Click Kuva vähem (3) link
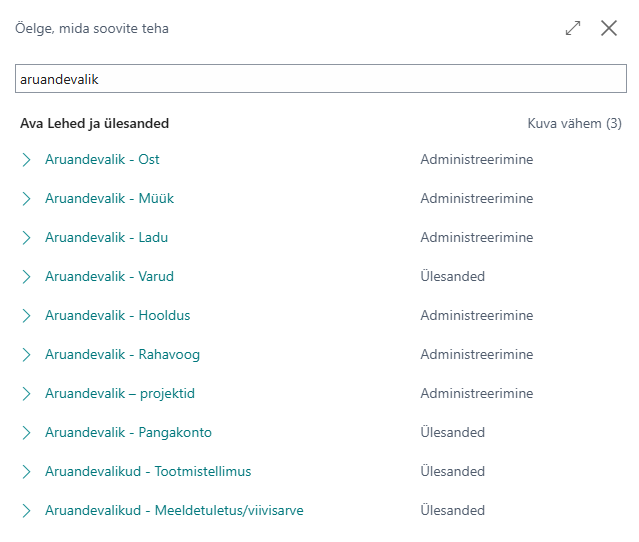Screen dimensions: 639x542 (x=574, y=123)
